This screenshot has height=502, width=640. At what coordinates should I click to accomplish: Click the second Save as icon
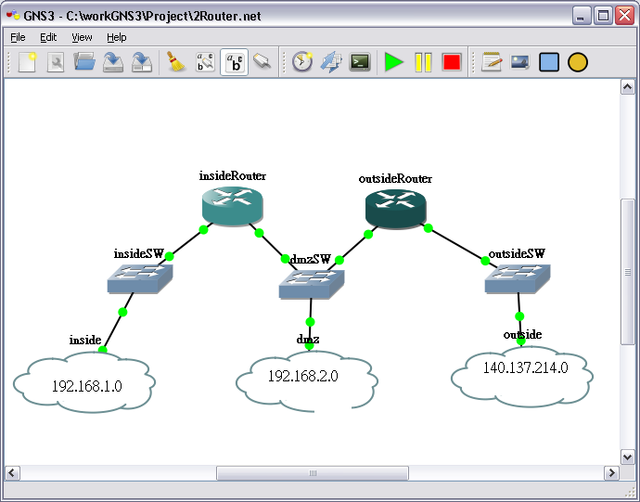pyautogui.click(x=142, y=62)
